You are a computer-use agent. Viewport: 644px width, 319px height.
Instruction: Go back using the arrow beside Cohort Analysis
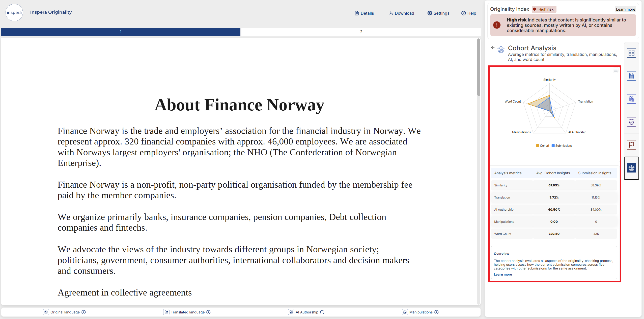[493, 47]
